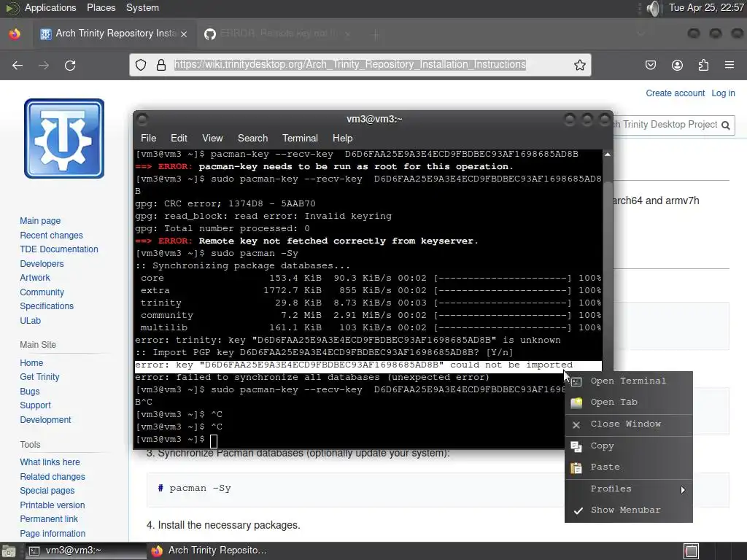Screen dimensions: 747x560
Task: Open the terminal Search menu
Action: pos(252,138)
